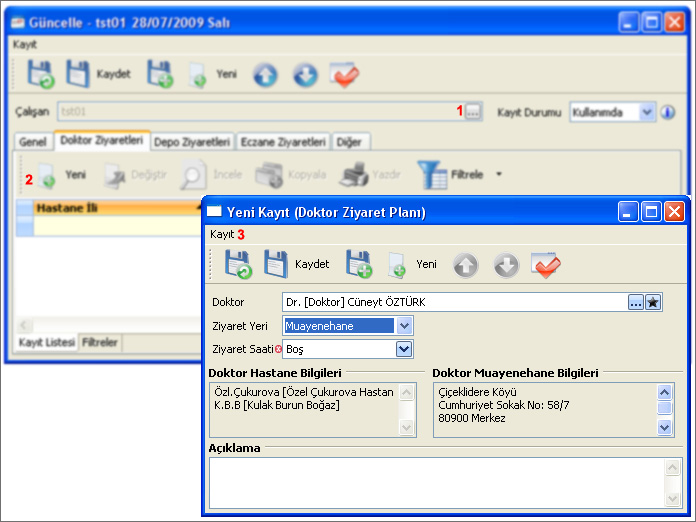The width and height of the screenshot is (696, 522).
Task: Click save-and-new disk icon in Yeni Kayıt toolbar
Action: (359, 265)
